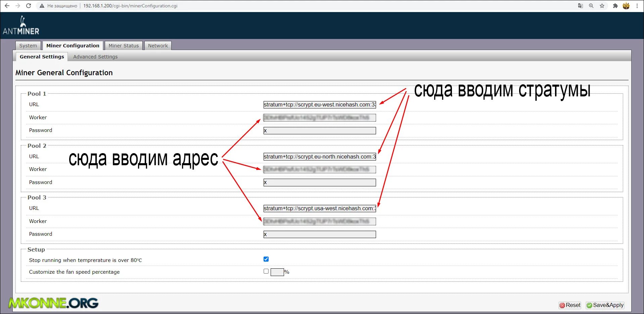Switch to the Miner Status tab
Image resolution: width=644 pixels, height=314 pixels.
(x=124, y=46)
